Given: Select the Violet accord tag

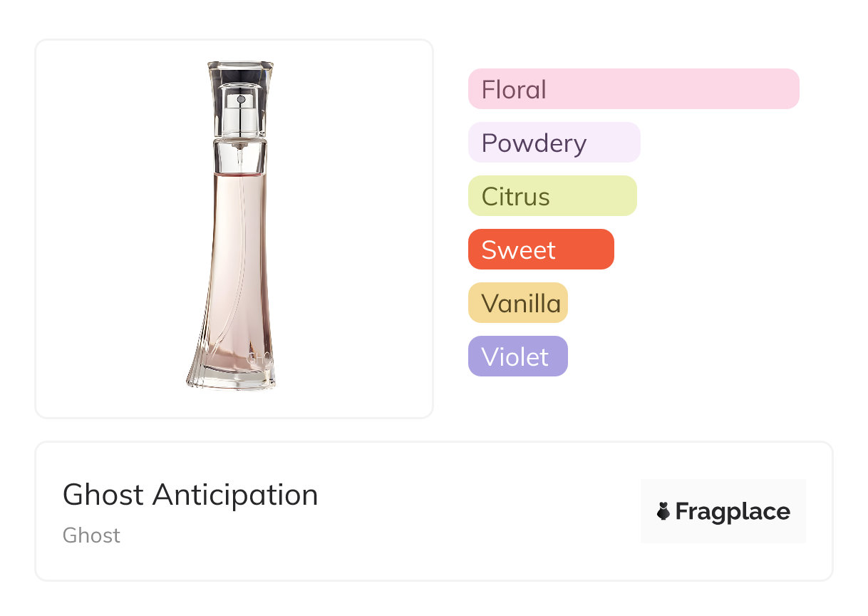Looking at the screenshot, I should pyautogui.click(x=518, y=356).
